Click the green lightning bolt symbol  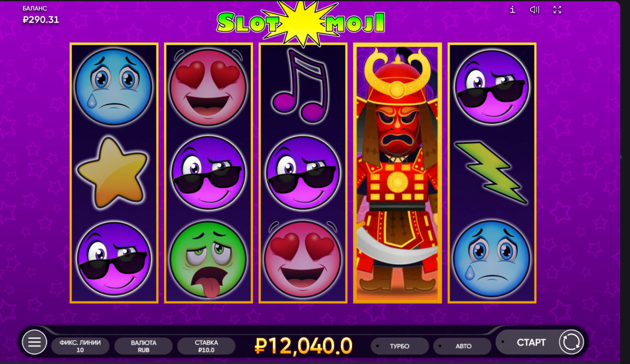point(492,172)
